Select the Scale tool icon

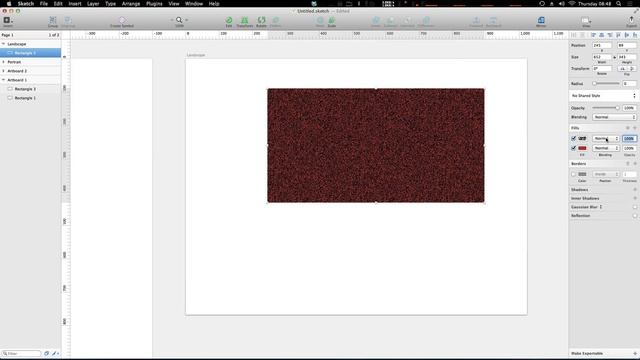tap(332, 20)
